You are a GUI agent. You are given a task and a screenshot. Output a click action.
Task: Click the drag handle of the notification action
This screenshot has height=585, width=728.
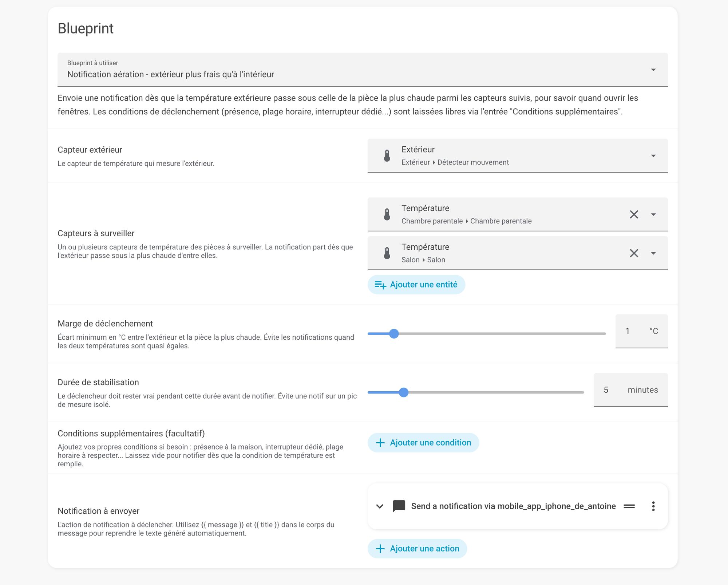pyautogui.click(x=629, y=506)
